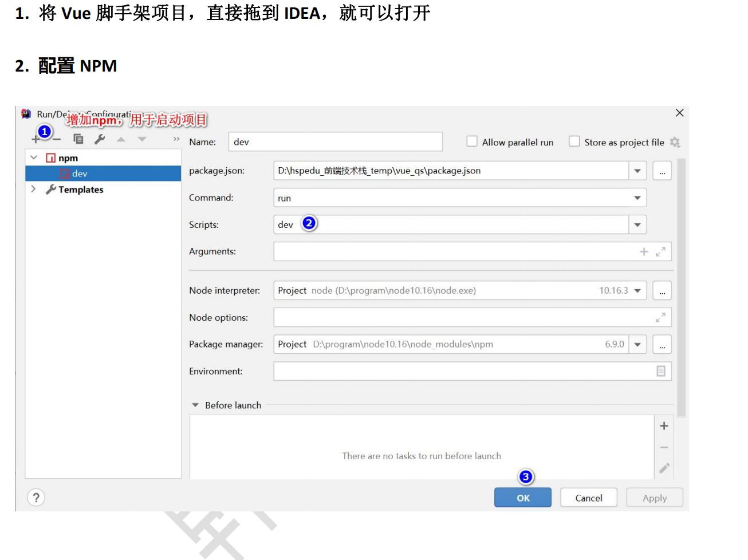
Task: Open the Package manager dropdown
Action: (x=637, y=344)
